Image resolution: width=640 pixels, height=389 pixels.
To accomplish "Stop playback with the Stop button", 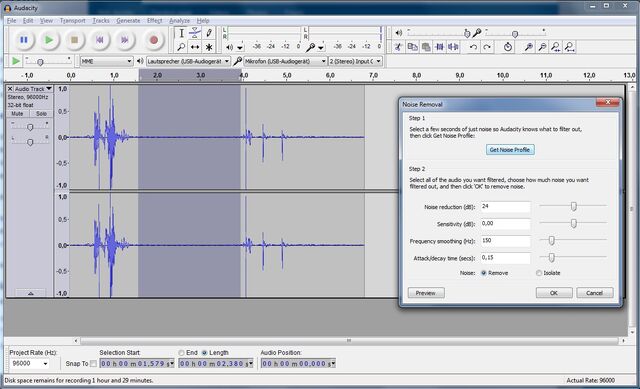I will (x=74, y=40).
